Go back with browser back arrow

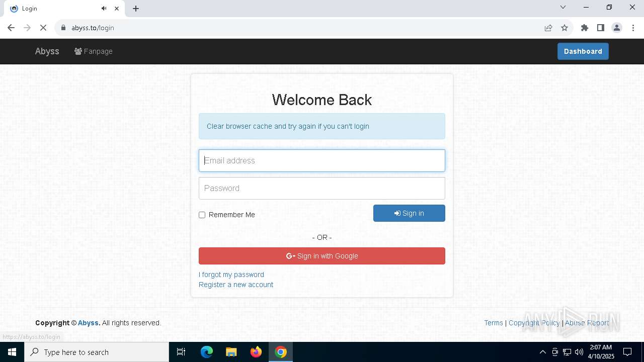tap(11, 28)
